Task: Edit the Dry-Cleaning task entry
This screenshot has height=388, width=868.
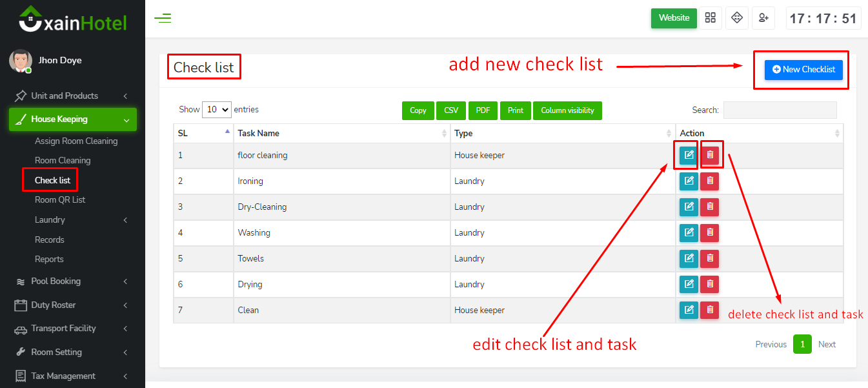Action: (x=689, y=207)
